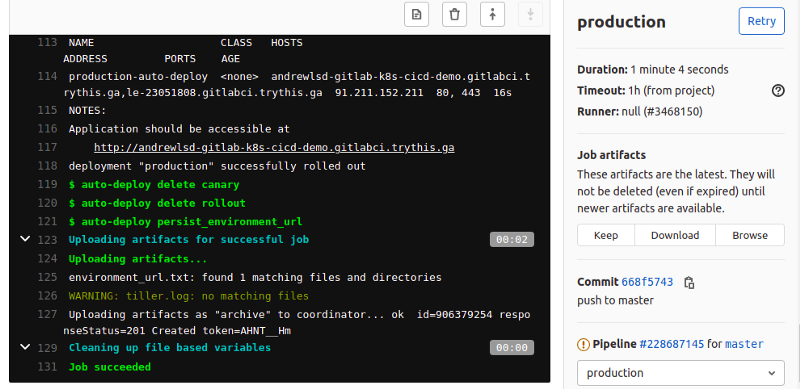Open the master branch link
800x389 pixels.
pos(744,344)
